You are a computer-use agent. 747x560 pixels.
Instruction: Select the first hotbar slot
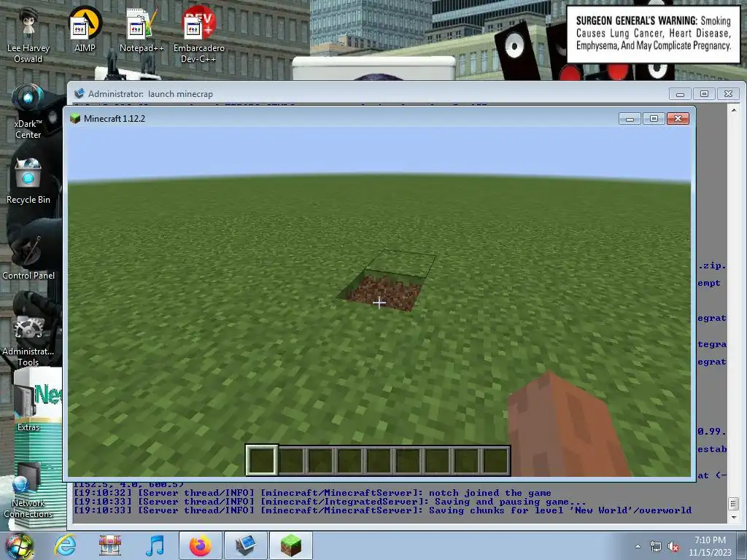point(262,461)
